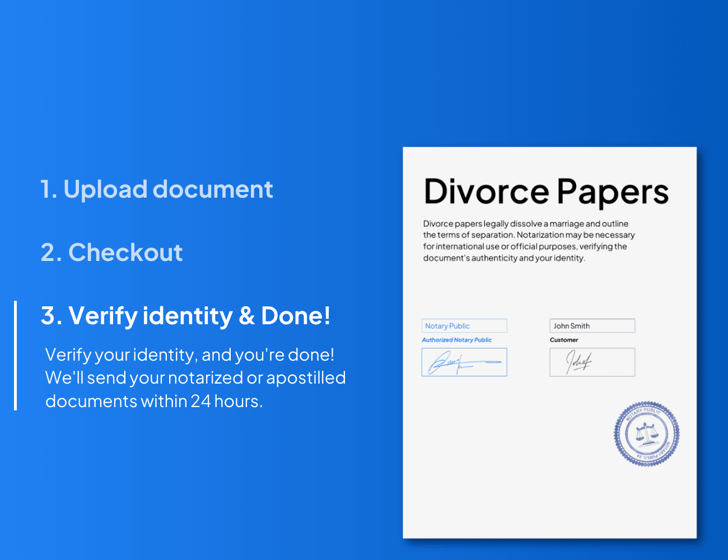The image size is (728, 560).
Task: Click the Divorce Papers document title
Action: click(546, 192)
